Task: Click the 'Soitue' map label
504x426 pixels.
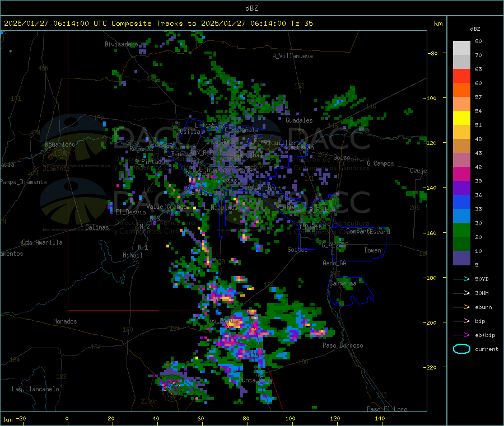Action: click(x=298, y=250)
